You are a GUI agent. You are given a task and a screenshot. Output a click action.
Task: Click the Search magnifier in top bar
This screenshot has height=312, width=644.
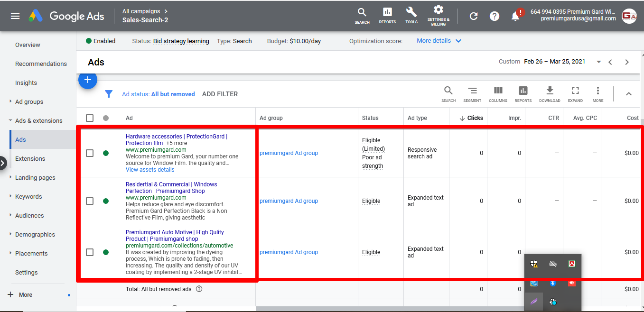(362, 15)
